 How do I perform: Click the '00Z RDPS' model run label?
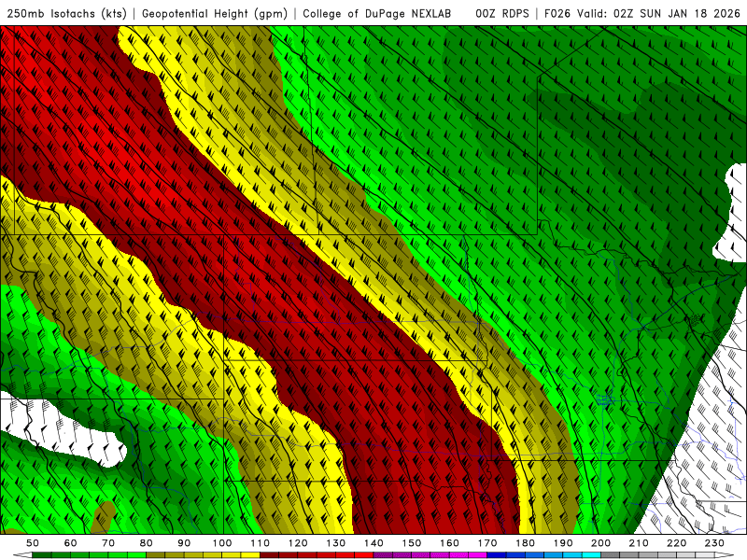coord(502,13)
